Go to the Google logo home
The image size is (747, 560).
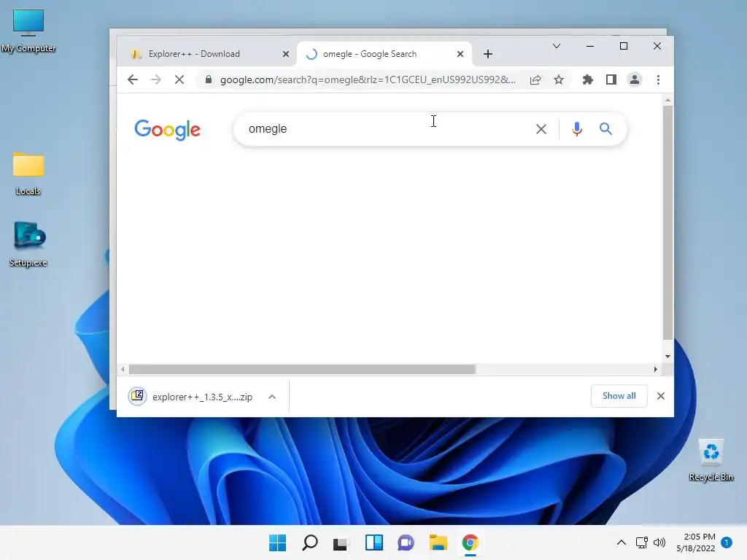pyautogui.click(x=167, y=130)
